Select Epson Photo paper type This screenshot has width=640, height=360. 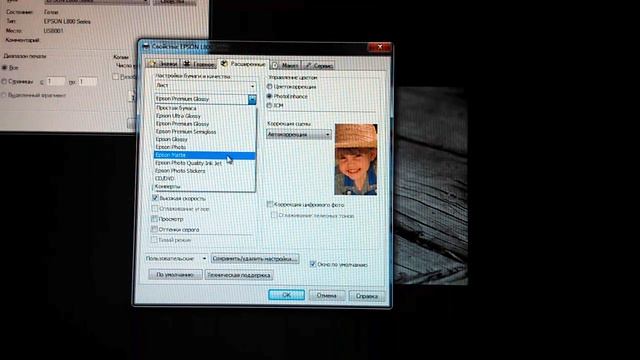click(x=204, y=147)
